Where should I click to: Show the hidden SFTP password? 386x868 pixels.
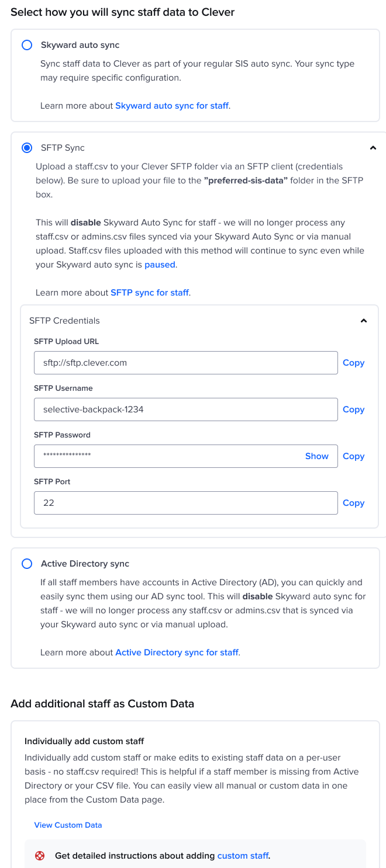pos(316,456)
